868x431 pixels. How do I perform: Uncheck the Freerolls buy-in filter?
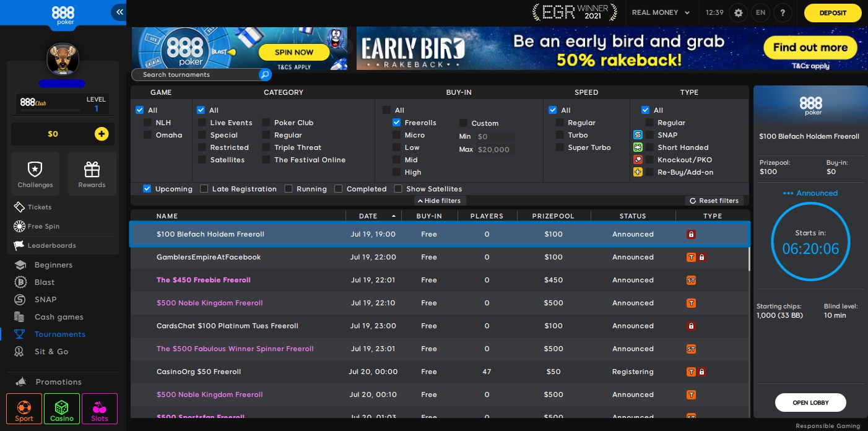point(396,123)
